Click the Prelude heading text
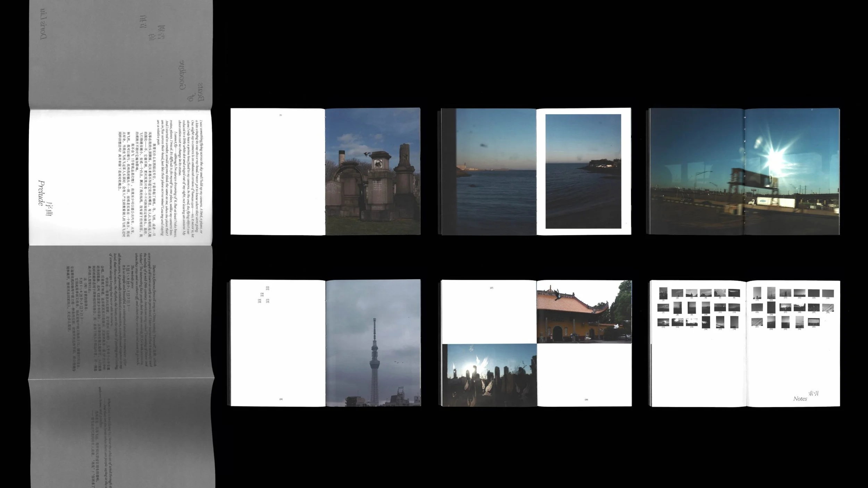The image size is (868, 488). 42,193
